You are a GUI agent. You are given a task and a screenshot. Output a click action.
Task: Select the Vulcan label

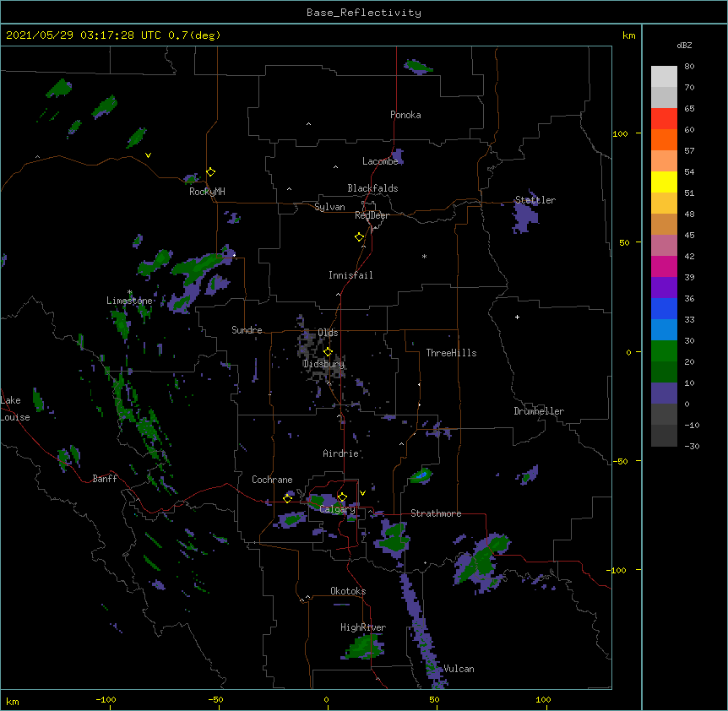click(459, 669)
